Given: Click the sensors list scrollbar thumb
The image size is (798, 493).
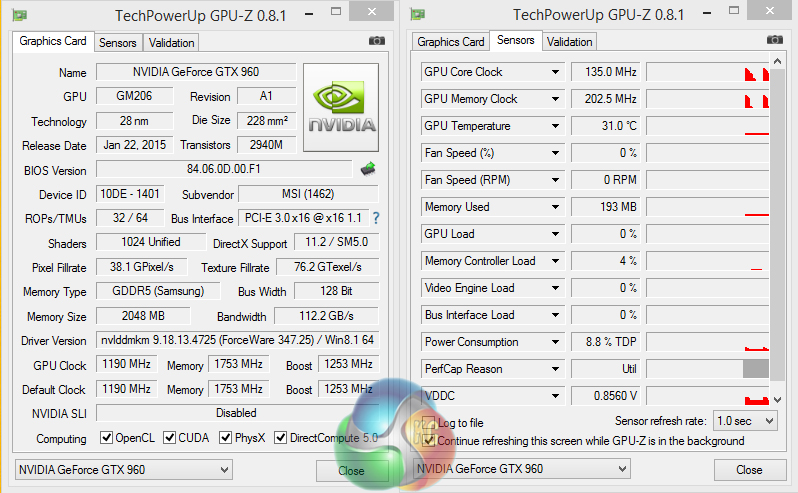Looking at the screenshot, I should pyautogui.click(x=777, y=225).
